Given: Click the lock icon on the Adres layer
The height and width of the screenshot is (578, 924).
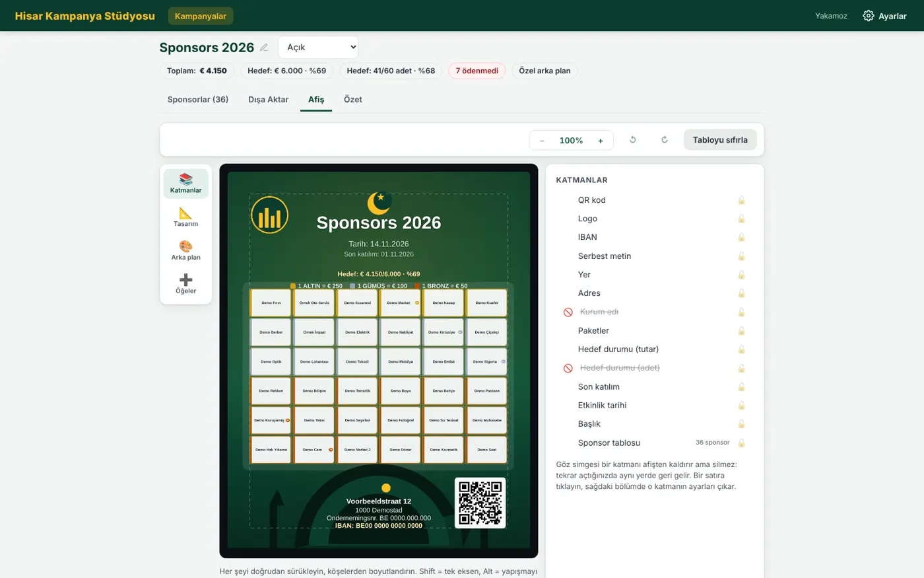Looking at the screenshot, I should click(x=741, y=293).
